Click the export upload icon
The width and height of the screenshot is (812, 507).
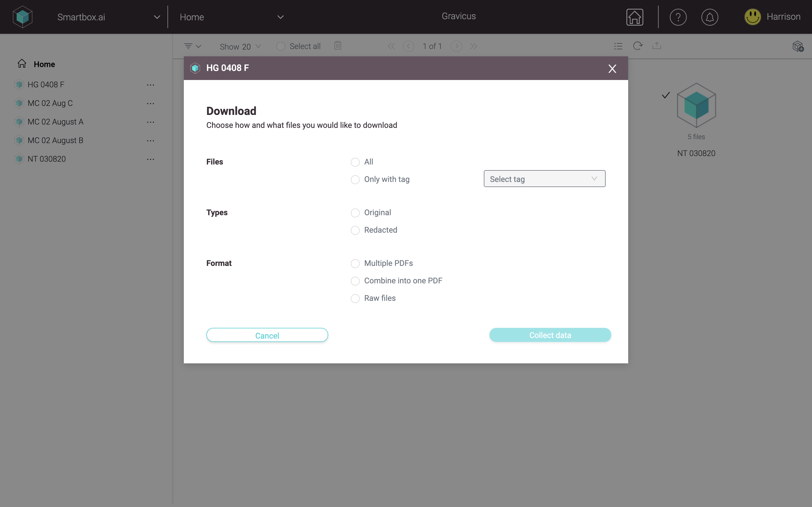click(x=657, y=46)
